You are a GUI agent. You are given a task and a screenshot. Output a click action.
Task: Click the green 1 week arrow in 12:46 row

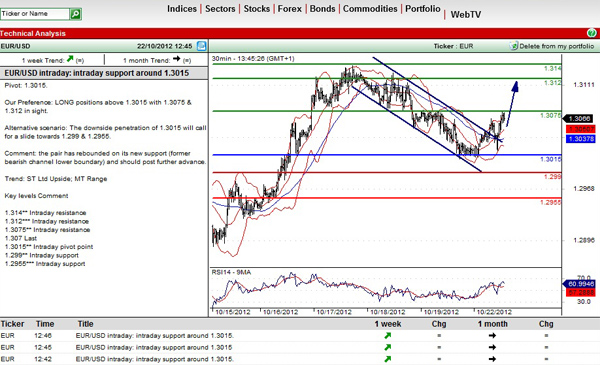(x=388, y=336)
